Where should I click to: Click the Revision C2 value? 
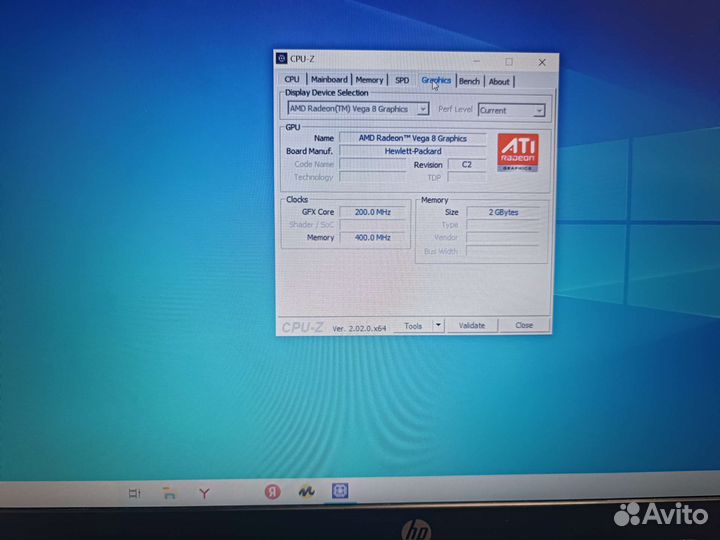tap(467, 164)
